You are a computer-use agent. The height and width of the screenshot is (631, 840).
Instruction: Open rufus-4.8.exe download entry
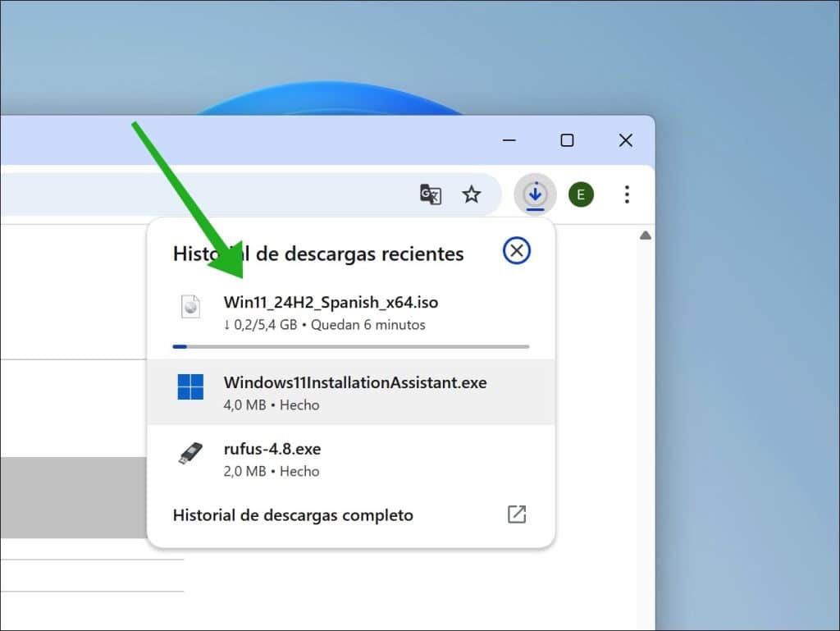pyautogui.click(x=351, y=459)
